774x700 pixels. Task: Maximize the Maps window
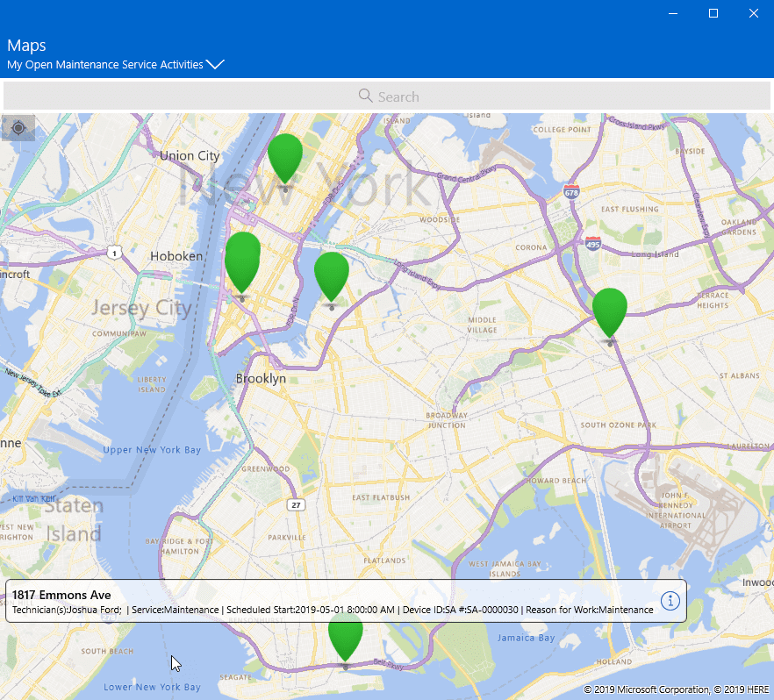[713, 13]
